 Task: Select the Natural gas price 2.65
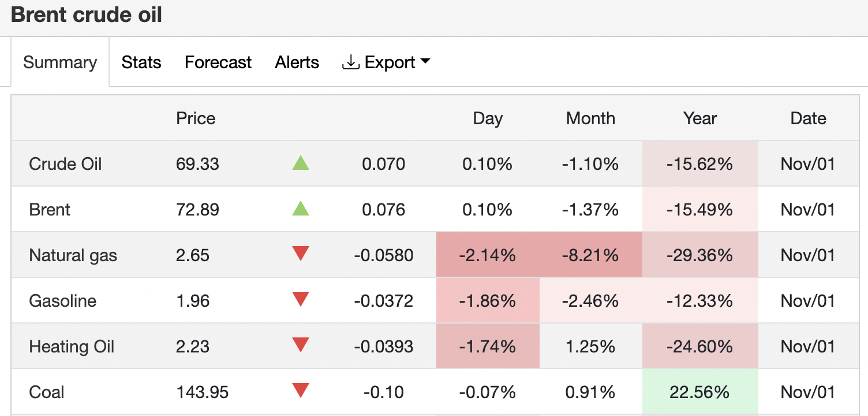point(193,255)
